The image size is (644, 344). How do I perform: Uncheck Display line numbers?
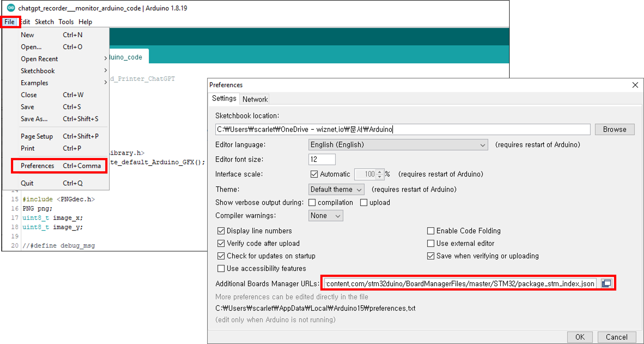[x=221, y=231]
